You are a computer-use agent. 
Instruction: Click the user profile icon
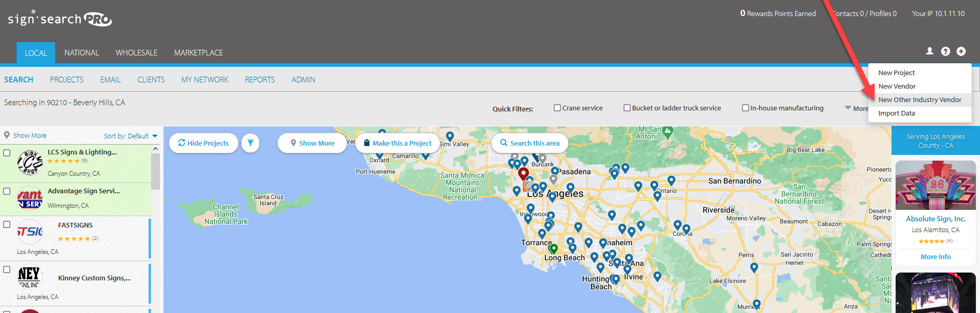pyautogui.click(x=930, y=51)
